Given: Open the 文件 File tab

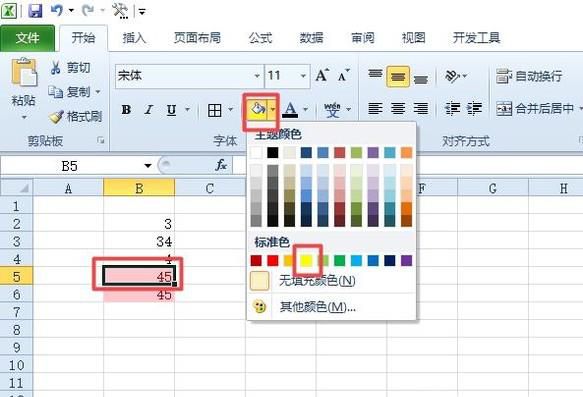Looking at the screenshot, I should click(28, 38).
